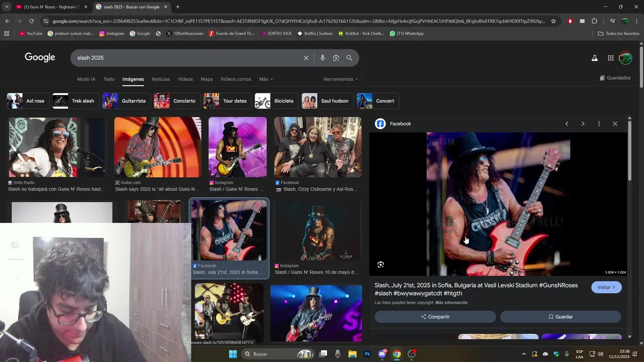Viewport: 644px width, 362px height.
Task: Switch to the Todo results tab
Action: 109,79
